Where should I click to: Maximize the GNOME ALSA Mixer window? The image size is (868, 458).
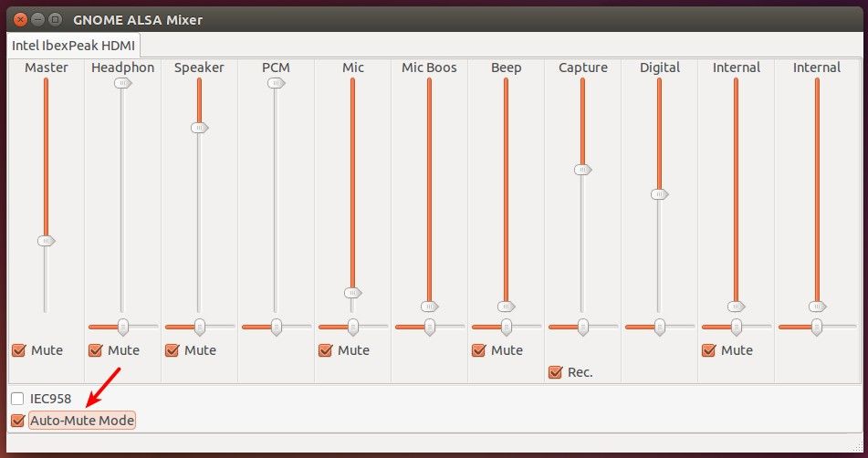click(55, 20)
